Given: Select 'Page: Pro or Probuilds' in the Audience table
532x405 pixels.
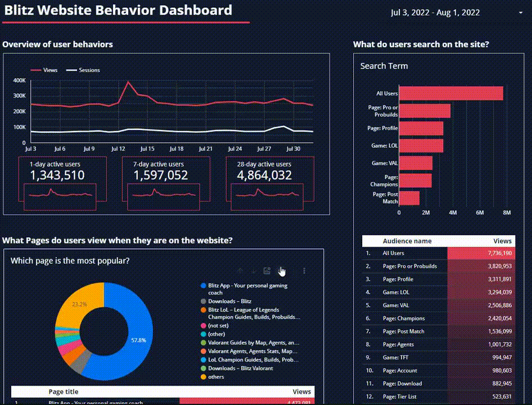Looking at the screenshot, I should pos(410,266).
